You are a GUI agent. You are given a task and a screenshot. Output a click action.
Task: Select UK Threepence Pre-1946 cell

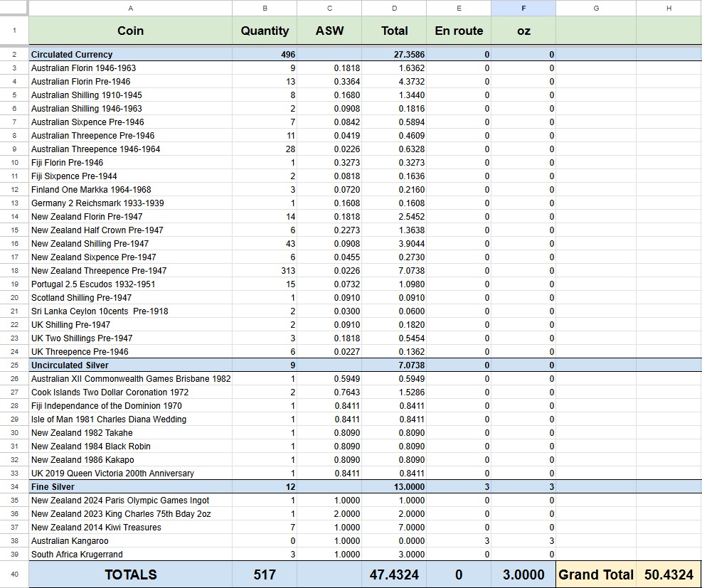130,352
